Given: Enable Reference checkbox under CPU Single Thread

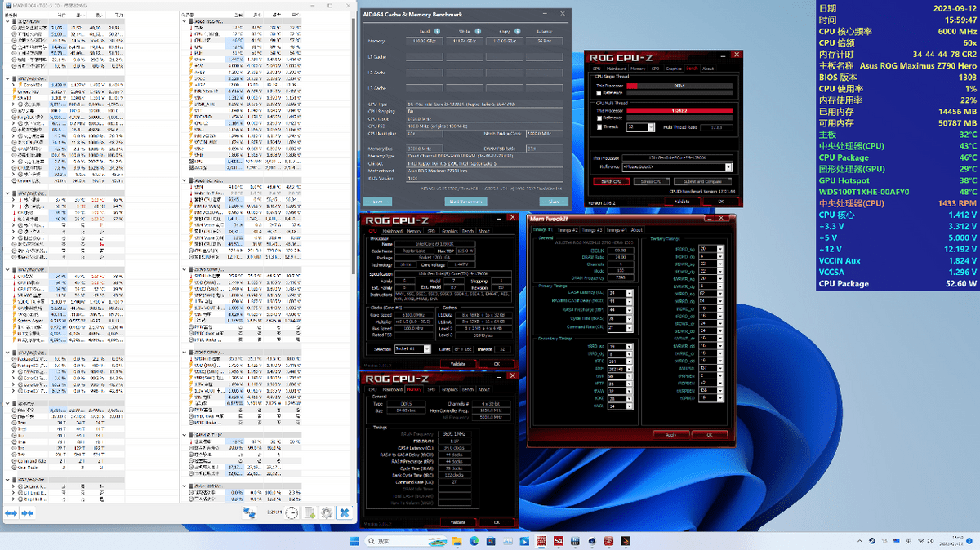Looking at the screenshot, I should [x=599, y=93].
